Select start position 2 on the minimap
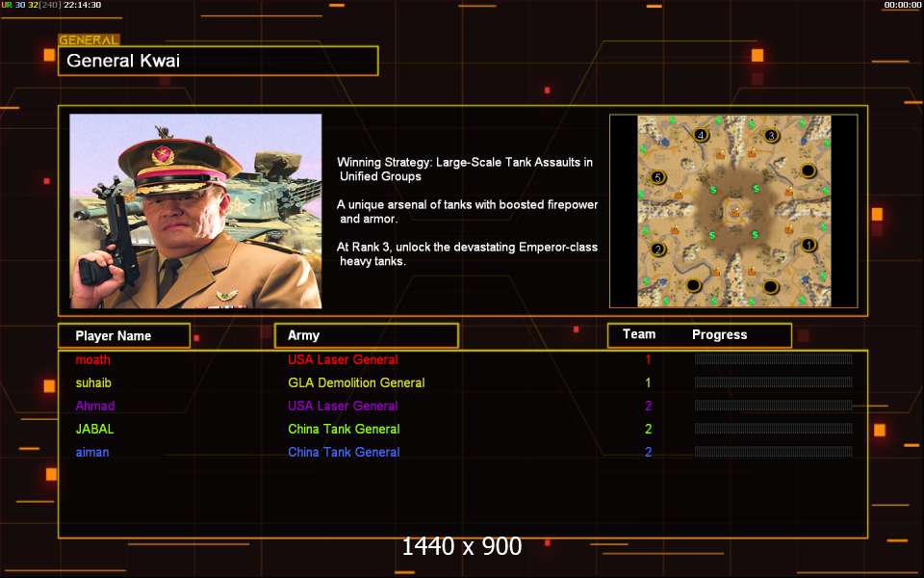Image resolution: width=924 pixels, height=578 pixels. 658,250
